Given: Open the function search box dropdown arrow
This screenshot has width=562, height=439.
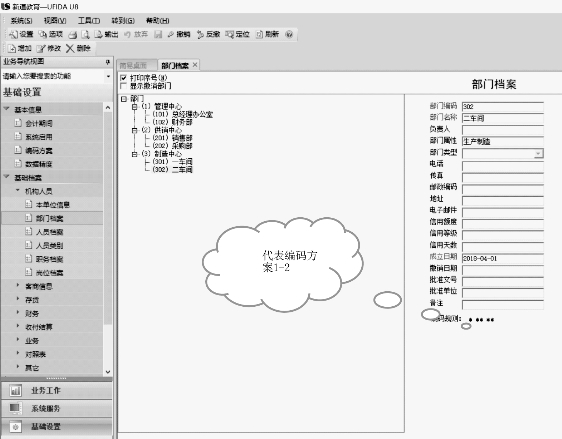Looking at the screenshot, I should pyautogui.click(x=108, y=76).
